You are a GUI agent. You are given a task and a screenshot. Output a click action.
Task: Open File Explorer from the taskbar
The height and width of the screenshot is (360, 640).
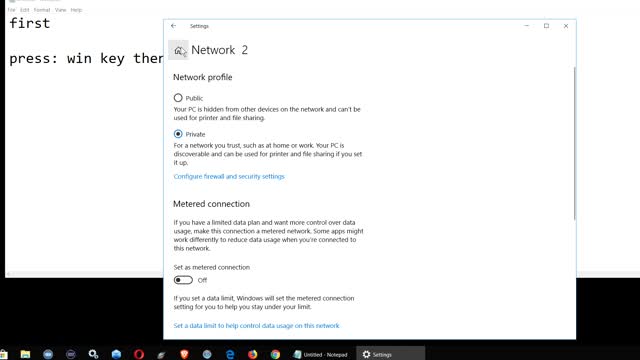coord(25,354)
